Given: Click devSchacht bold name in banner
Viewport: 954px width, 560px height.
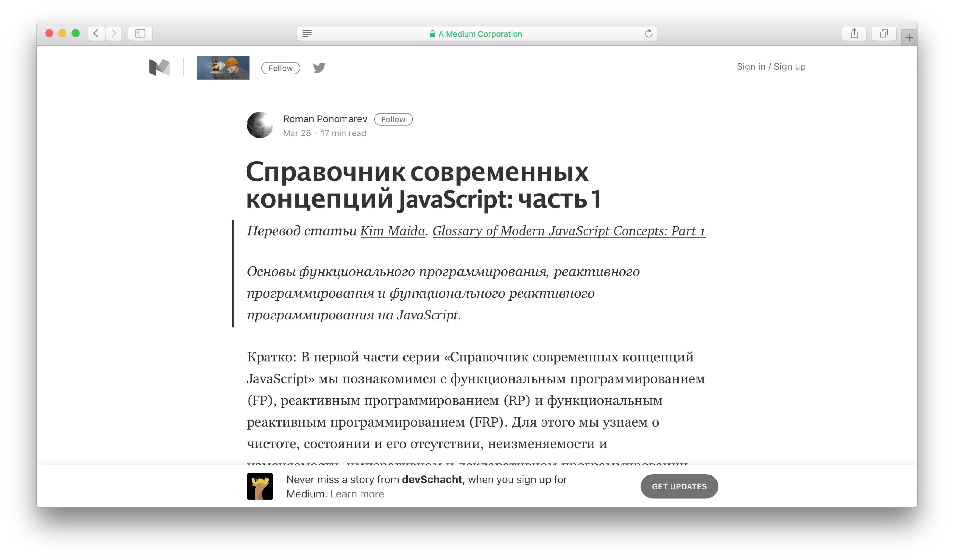Looking at the screenshot, I should pos(432,480).
